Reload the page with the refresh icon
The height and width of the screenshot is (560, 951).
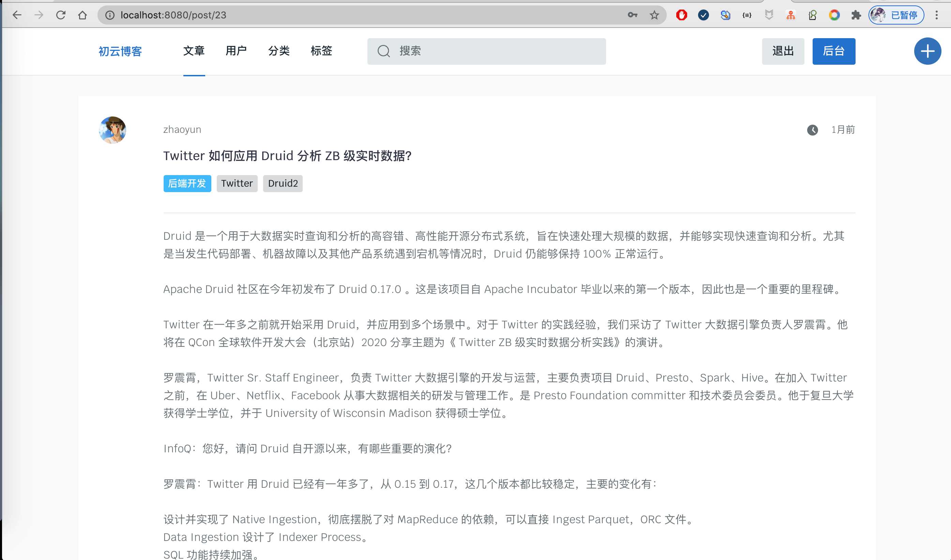(61, 15)
